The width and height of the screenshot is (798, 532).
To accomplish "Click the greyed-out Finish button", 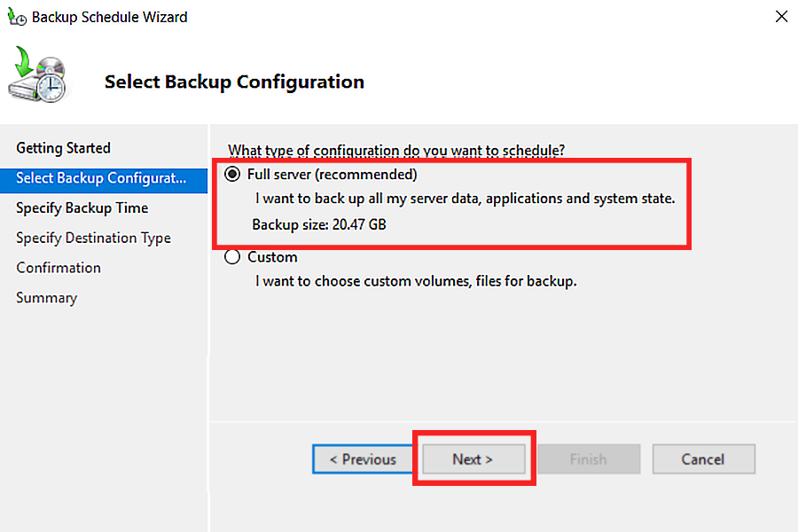I will click(589, 459).
